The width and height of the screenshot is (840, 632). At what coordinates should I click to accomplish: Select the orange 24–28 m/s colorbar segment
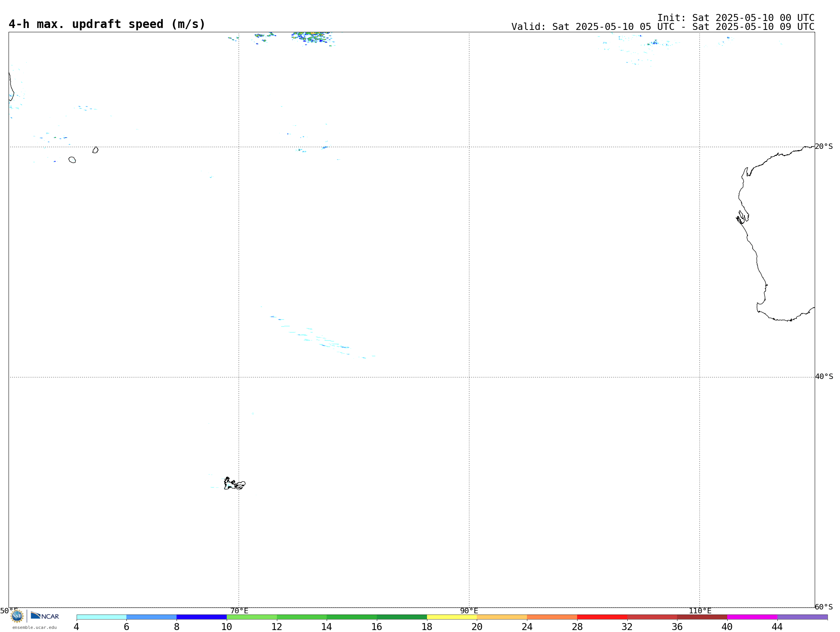pos(552,617)
